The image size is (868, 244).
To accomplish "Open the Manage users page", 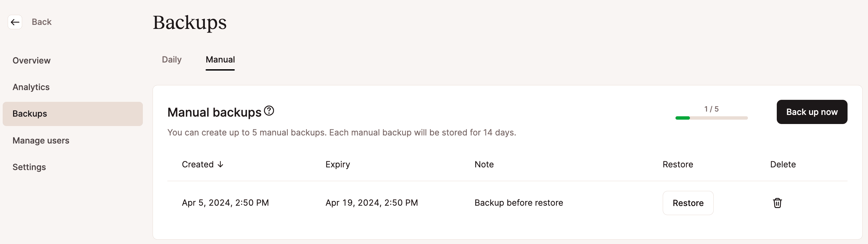I will (x=41, y=140).
